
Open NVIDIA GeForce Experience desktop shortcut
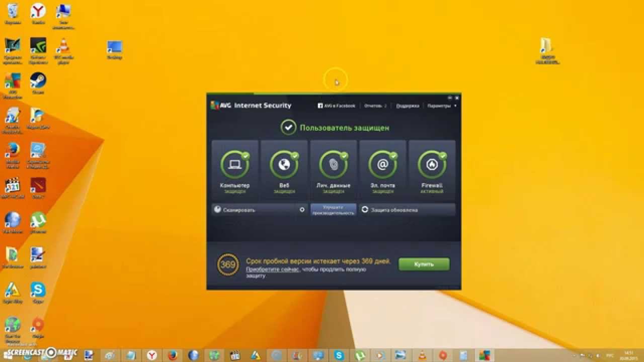(38, 51)
